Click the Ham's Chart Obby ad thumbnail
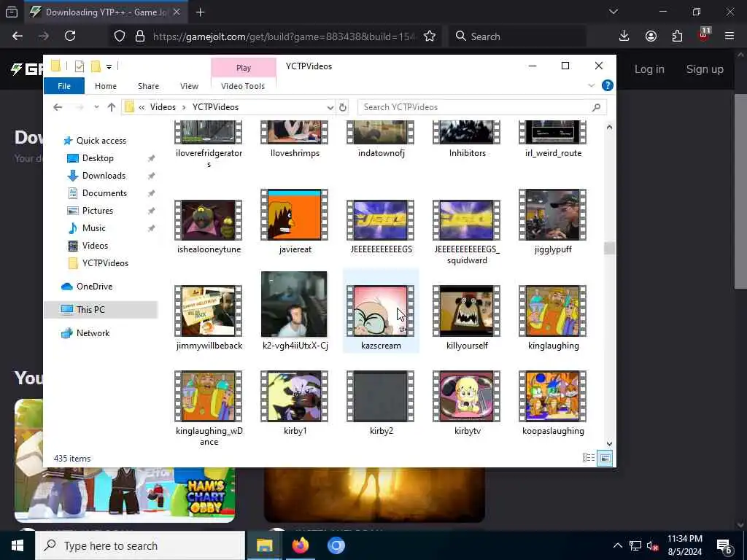Screen dimensions: 747x560 (x=125, y=495)
